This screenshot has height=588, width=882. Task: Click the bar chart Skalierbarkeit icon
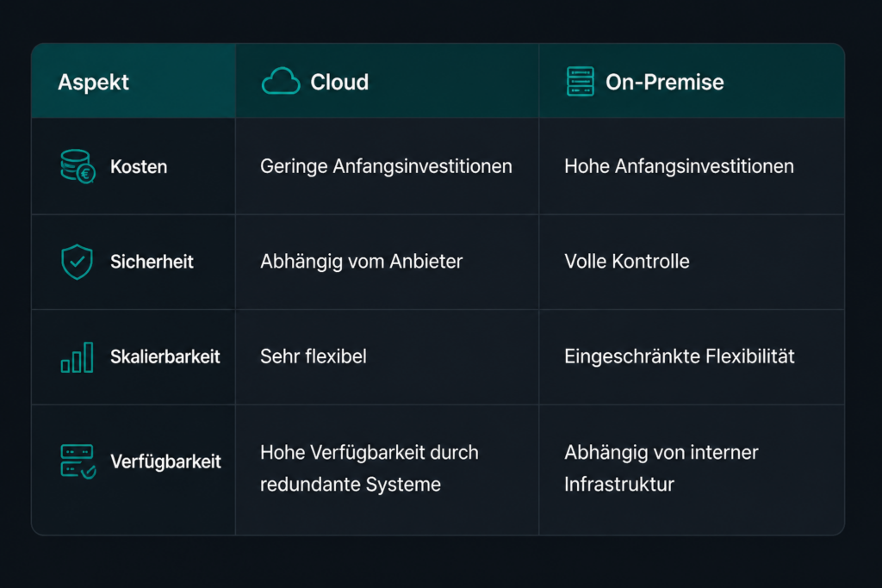(x=77, y=357)
